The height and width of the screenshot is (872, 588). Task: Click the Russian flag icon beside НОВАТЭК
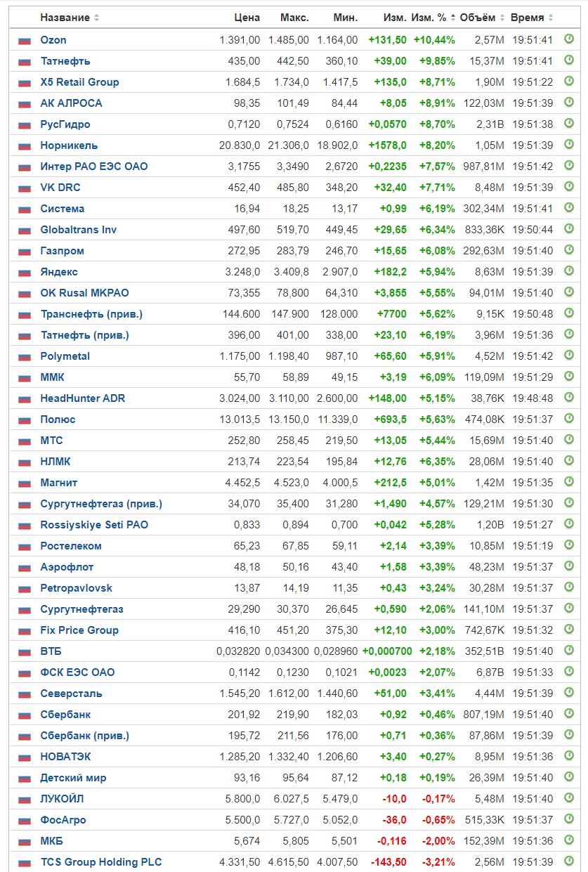click(25, 757)
